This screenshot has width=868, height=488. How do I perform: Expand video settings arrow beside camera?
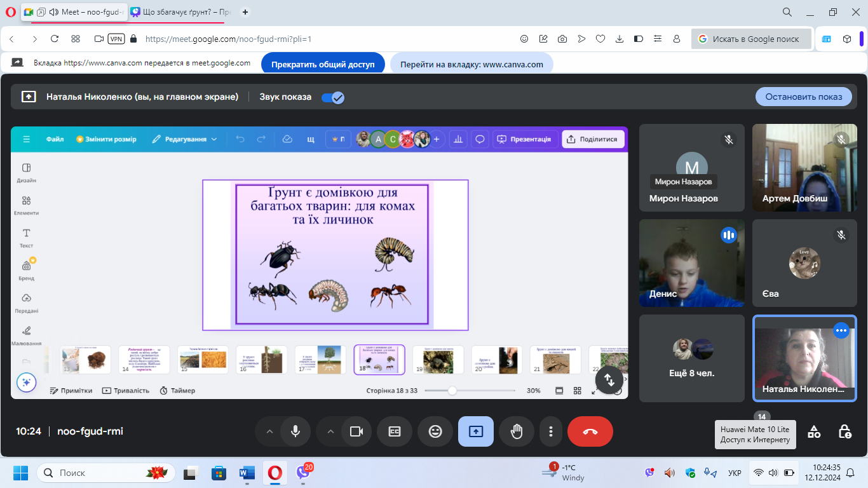330,431
